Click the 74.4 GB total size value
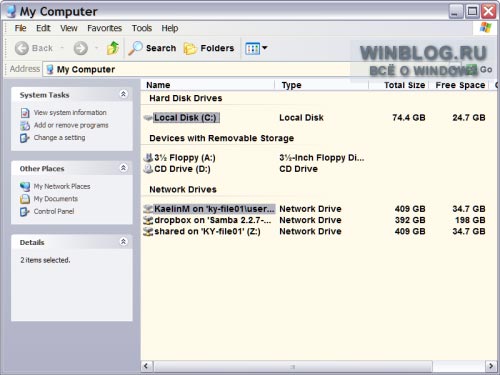The width and height of the screenshot is (500, 375). click(x=409, y=118)
